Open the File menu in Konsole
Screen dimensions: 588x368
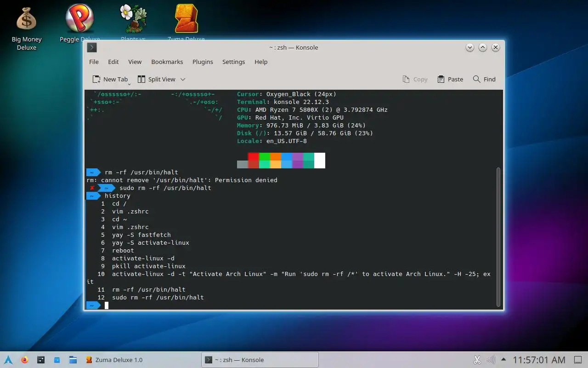tap(94, 62)
